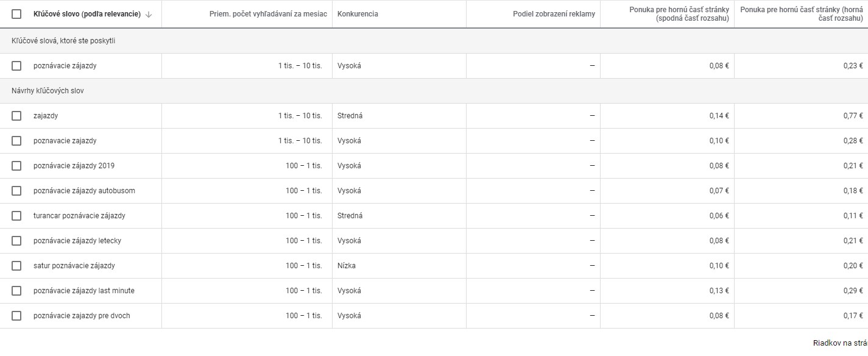This screenshot has width=868, height=356.
Task: Select checkbox for satur poznávacie zájazdy
Action: 16,266
